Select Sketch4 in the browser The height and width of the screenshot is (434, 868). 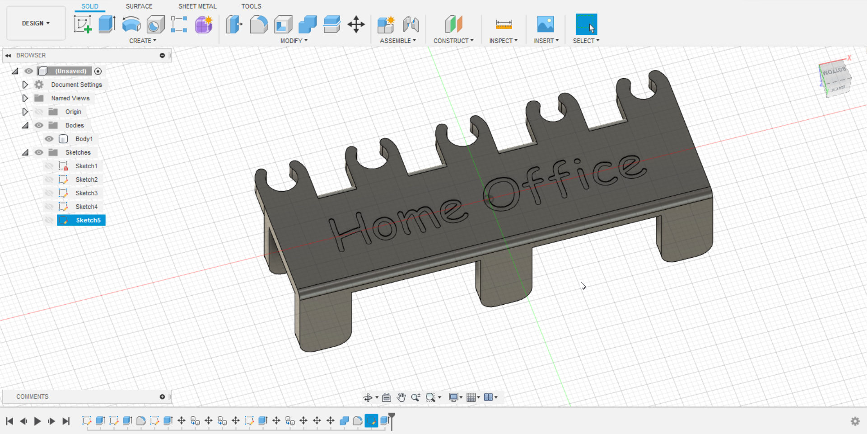click(87, 207)
